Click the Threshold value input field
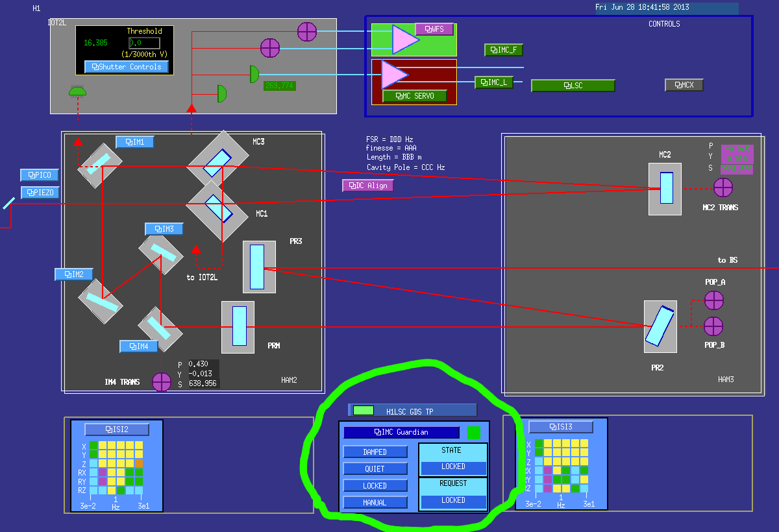 click(x=144, y=43)
